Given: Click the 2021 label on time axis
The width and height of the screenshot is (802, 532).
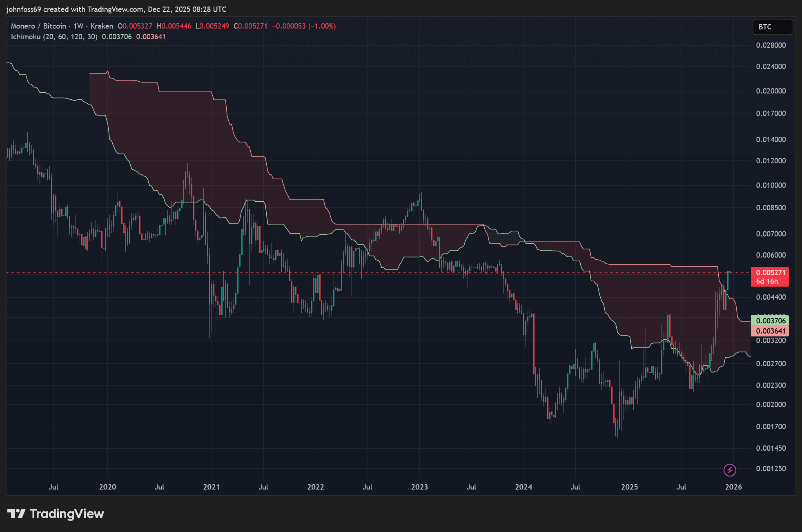Looking at the screenshot, I should pos(211,487).
